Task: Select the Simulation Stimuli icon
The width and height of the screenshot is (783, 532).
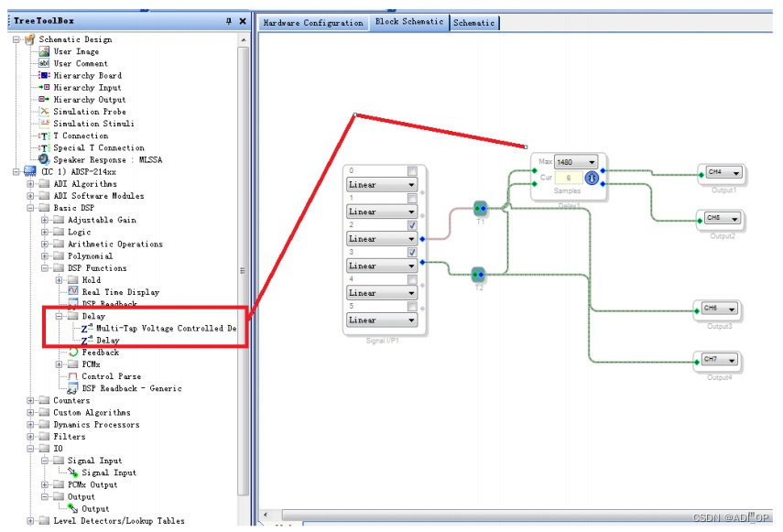Action: click(x=45, y=124)
